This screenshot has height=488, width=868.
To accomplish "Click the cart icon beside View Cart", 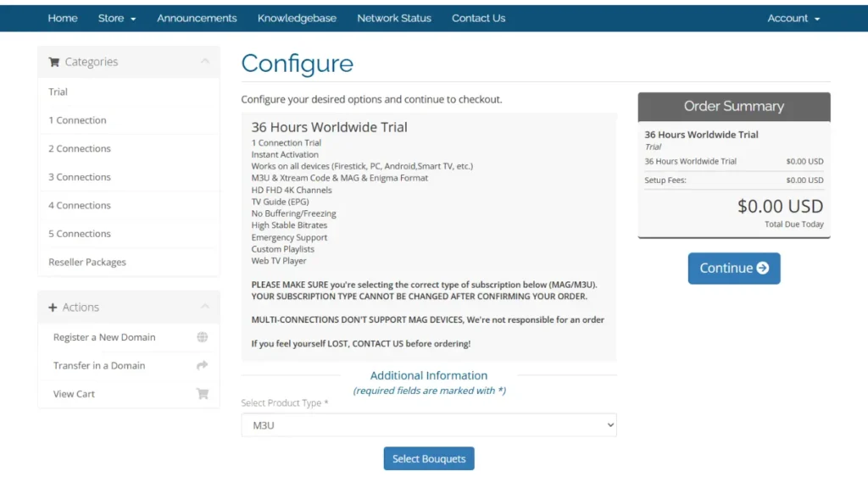I will [x=202, y=393].
